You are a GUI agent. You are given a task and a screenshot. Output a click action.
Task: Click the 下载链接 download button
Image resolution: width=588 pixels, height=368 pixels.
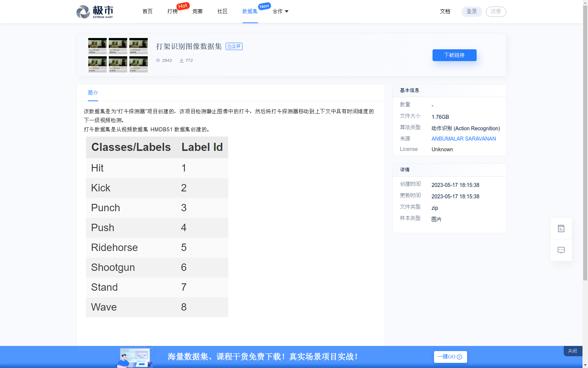[x=455, y=55]
